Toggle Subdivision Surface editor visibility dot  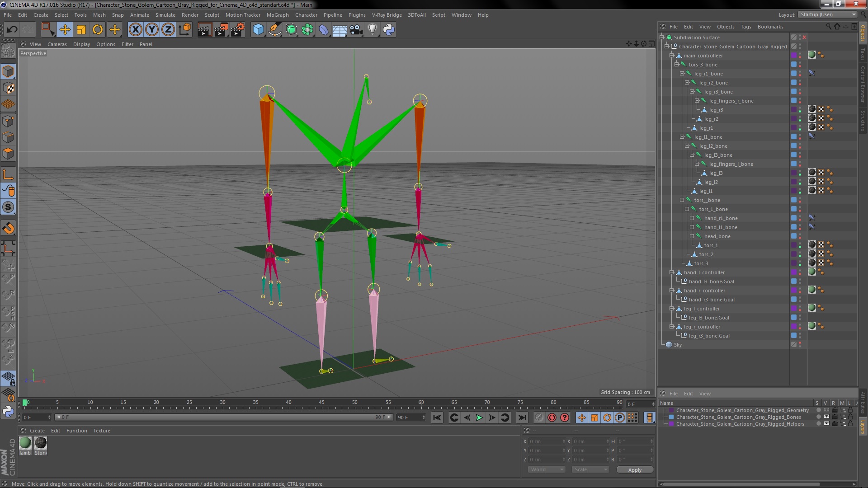(800, 36)
